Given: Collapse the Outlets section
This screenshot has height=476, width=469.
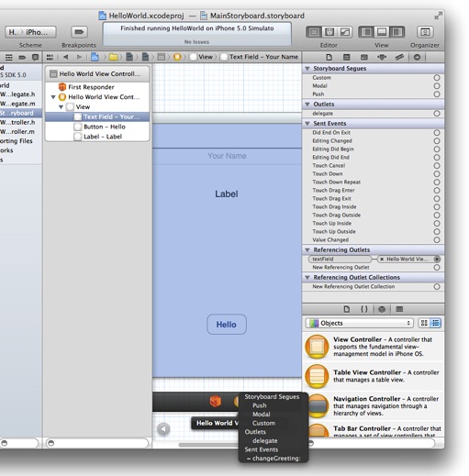Looking at the screenshot, I should [x=307, y=105].
